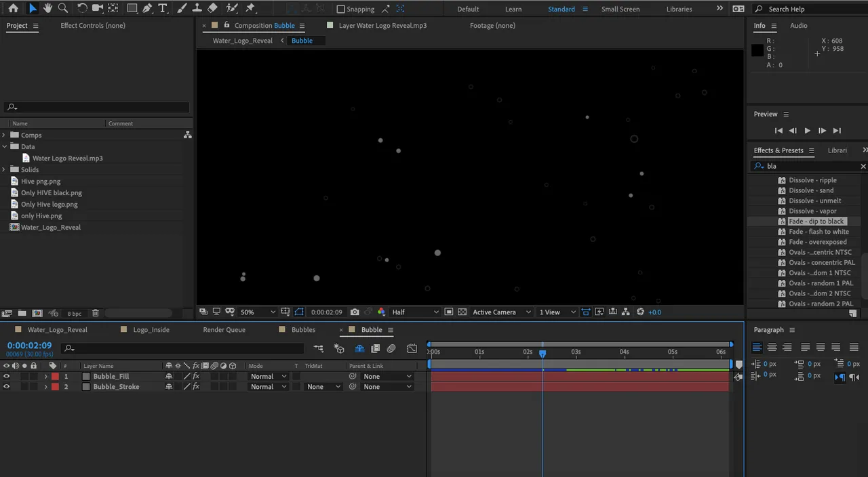Create a new composition in Project panel
The width and height of the screenshot is (868, 477).
(x=37, y=313)
